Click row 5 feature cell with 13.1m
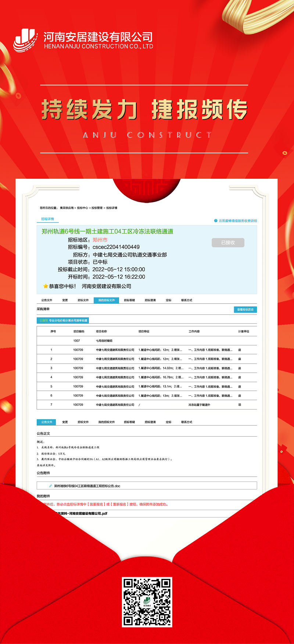This screenshot has width=294, height=644. [160, 387]
